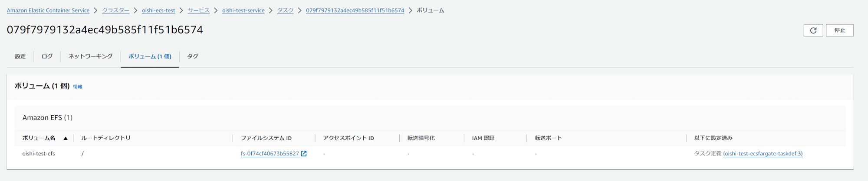The width and height of the screenshot is (868, 181).
Task: Select the ネットワーキング tab
Action: 90,56
